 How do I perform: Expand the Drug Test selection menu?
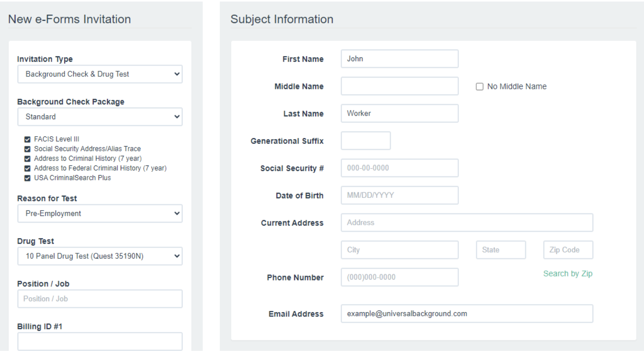[100, 256]
